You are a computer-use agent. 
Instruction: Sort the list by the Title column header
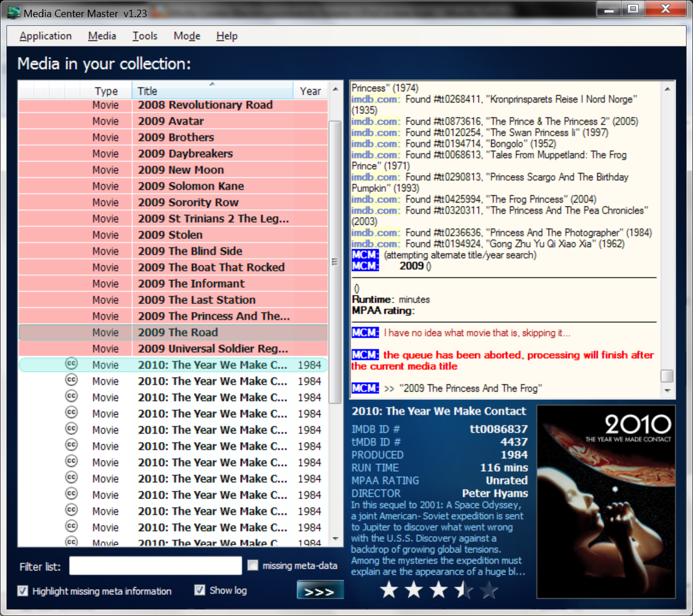pyautogui.click(x=213, y=91)
